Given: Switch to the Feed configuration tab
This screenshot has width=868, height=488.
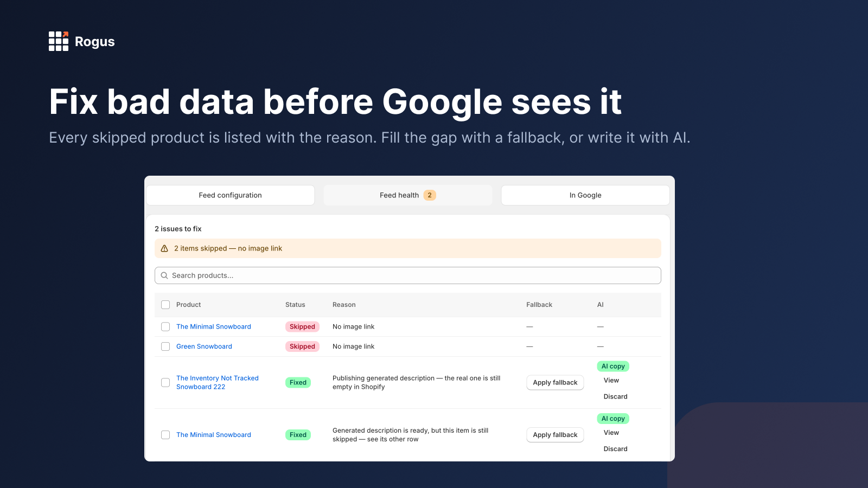Looking at the screenshot, I should tap(231, 195).
